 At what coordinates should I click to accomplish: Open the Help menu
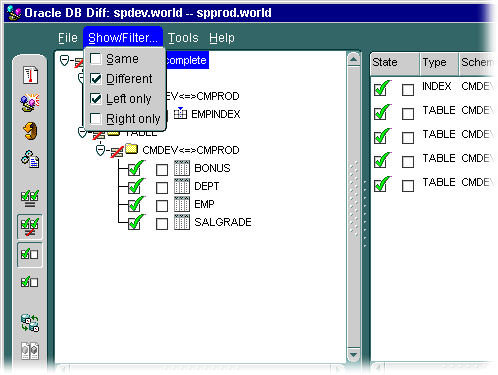click(x=222, y=38)
